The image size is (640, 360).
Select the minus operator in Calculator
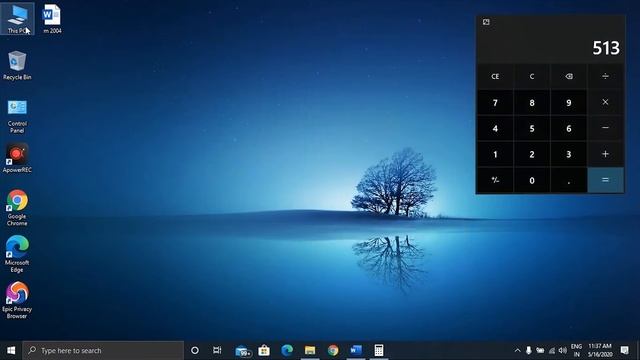(605, 128)
